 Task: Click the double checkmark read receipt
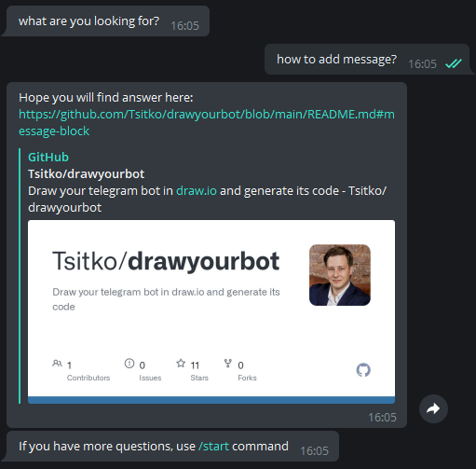[x=454, y=63]
